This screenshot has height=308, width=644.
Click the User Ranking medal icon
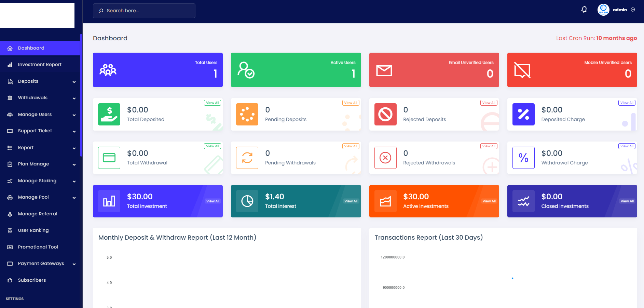pyautogui.click(x=10, y=230)
